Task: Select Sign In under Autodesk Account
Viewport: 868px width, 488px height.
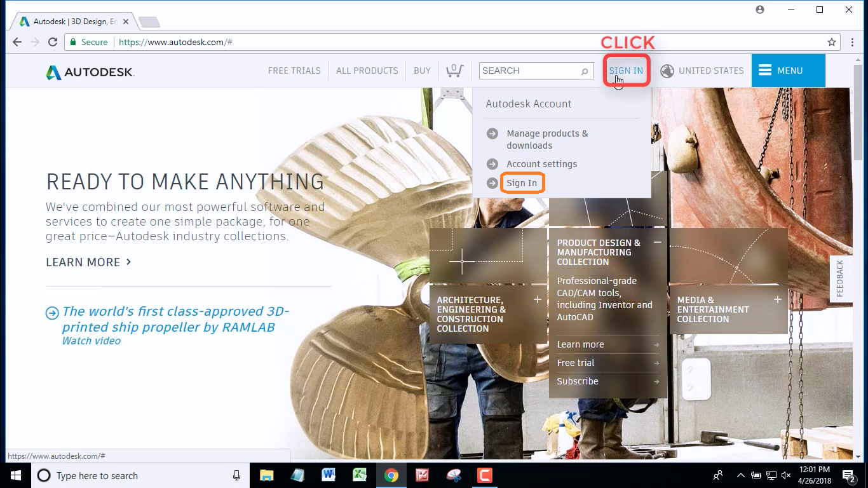Action: (x=522, y=183)
